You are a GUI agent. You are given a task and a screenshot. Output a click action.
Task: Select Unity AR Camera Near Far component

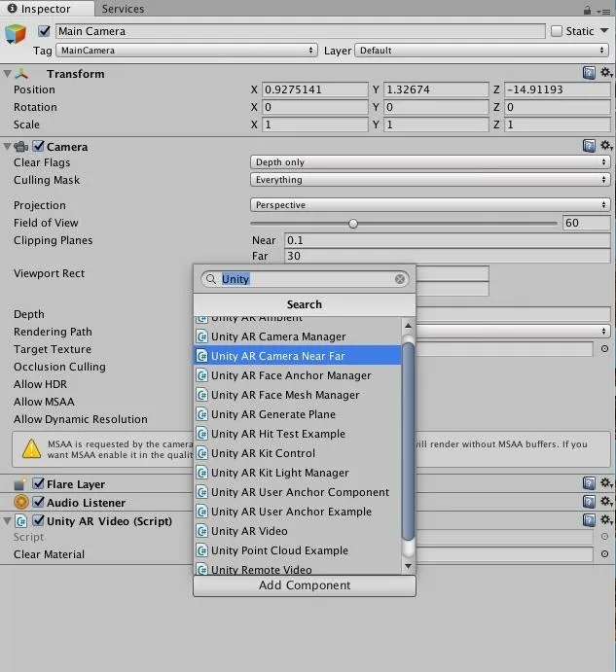point(297,356)
